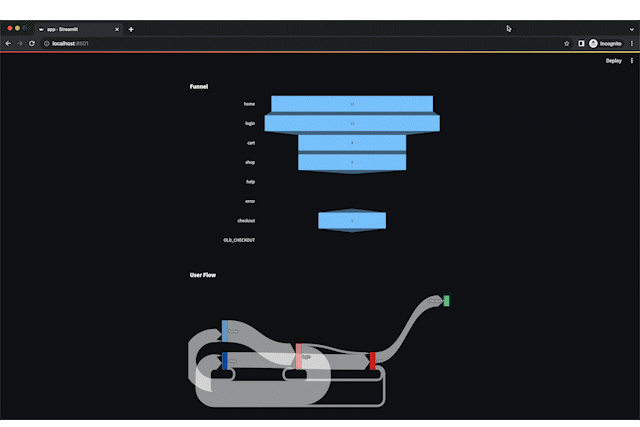Click the browser forward arrow
The image size is (640, 427).
tap(20, 43)
